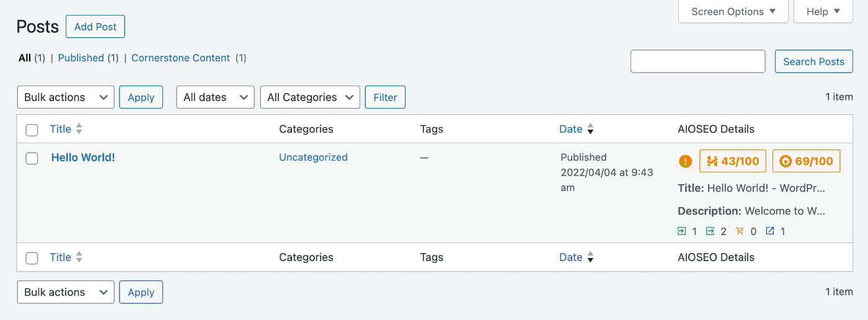Click the Filter button
Screen dimensions: 868x320
pyautogui.click(x=385, y=97)
